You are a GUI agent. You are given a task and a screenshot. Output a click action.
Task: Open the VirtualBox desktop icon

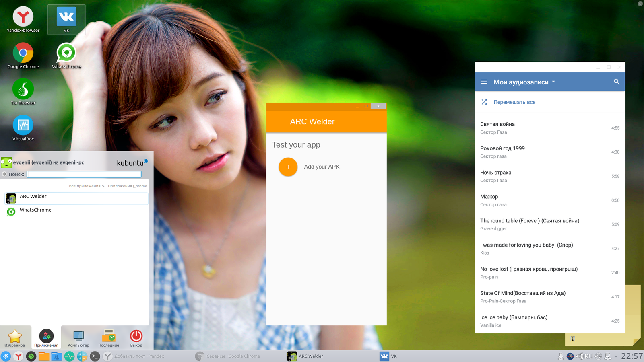[23, 128]
